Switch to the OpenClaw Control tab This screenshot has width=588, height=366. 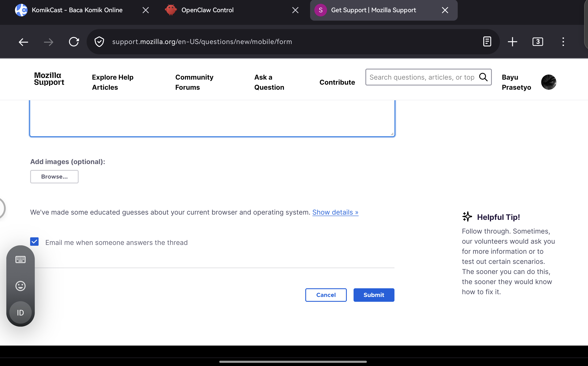pyautogui.click(x=207, y=10)
